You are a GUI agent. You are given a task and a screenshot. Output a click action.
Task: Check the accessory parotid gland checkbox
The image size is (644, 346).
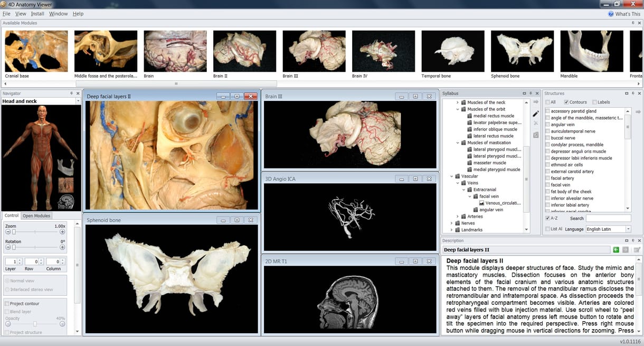(x=548, y=111)
